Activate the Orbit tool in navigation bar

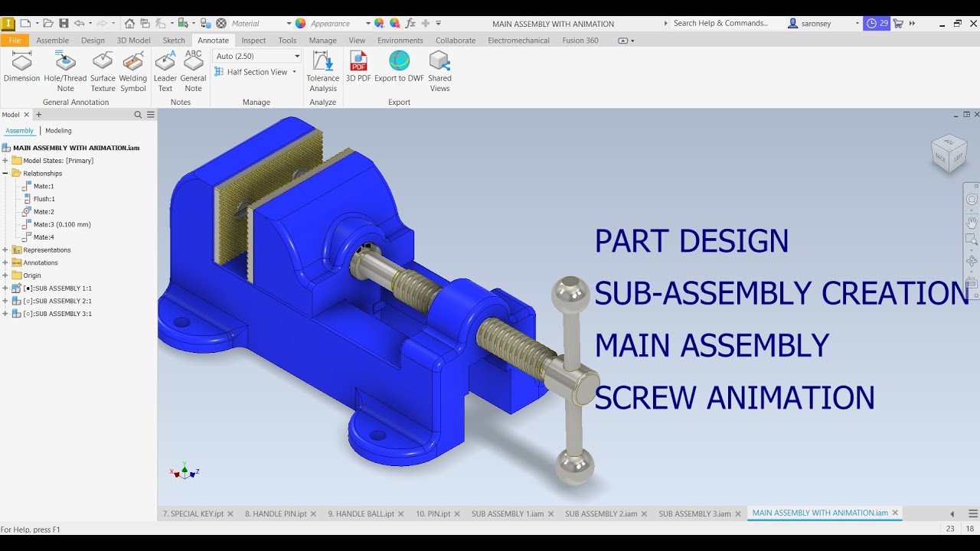click(x=972, y=261)
